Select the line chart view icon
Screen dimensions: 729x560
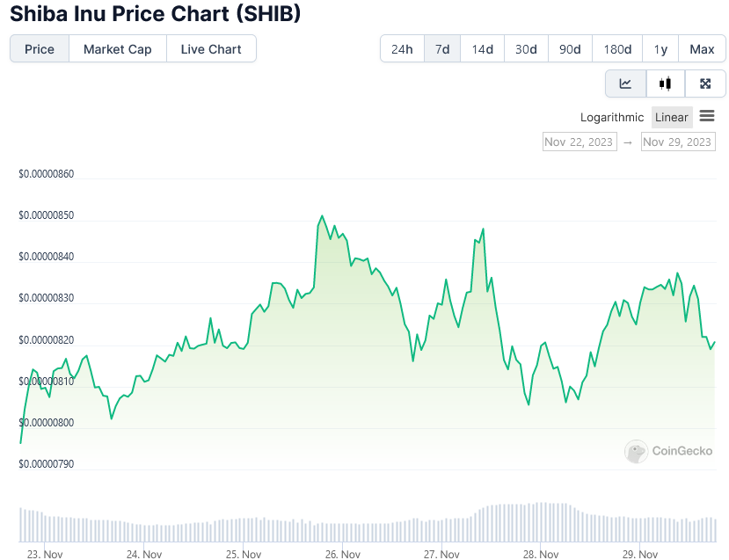(625, 84)
